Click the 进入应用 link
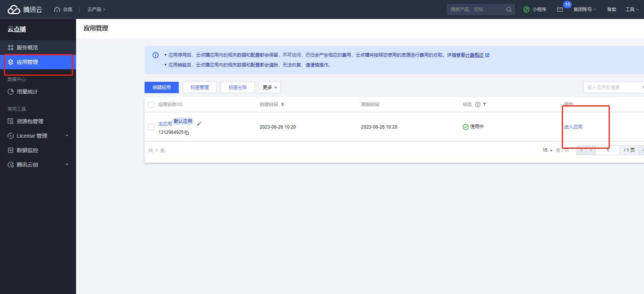The height and width of the screenshot is (294, 644). [x=573, y=127]
